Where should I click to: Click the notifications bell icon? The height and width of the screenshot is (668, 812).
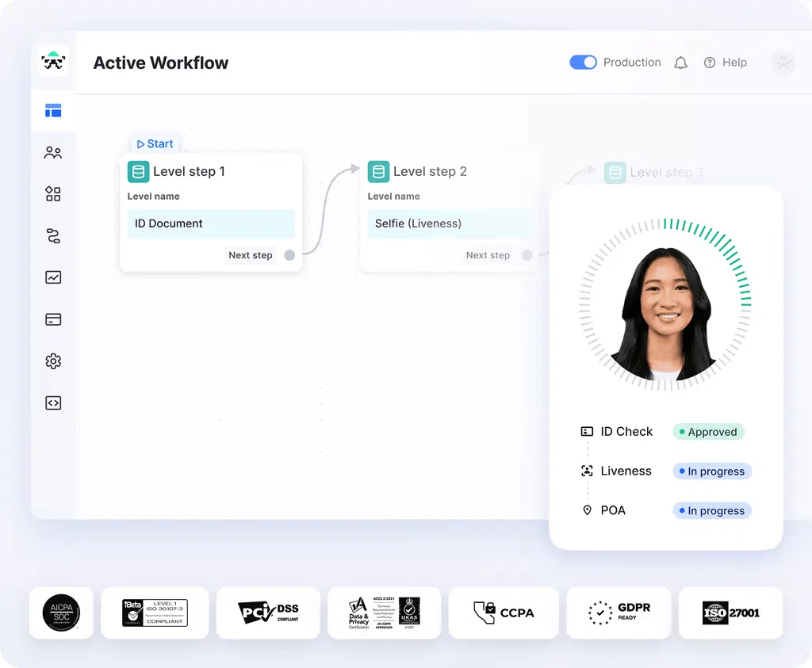click(x=680, y=63)
